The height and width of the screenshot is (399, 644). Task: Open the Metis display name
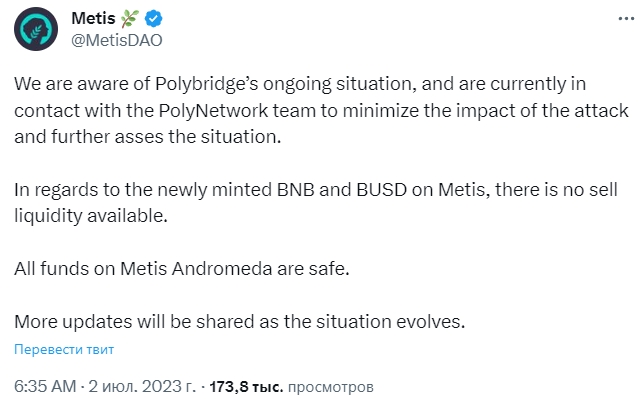point(93,18)
